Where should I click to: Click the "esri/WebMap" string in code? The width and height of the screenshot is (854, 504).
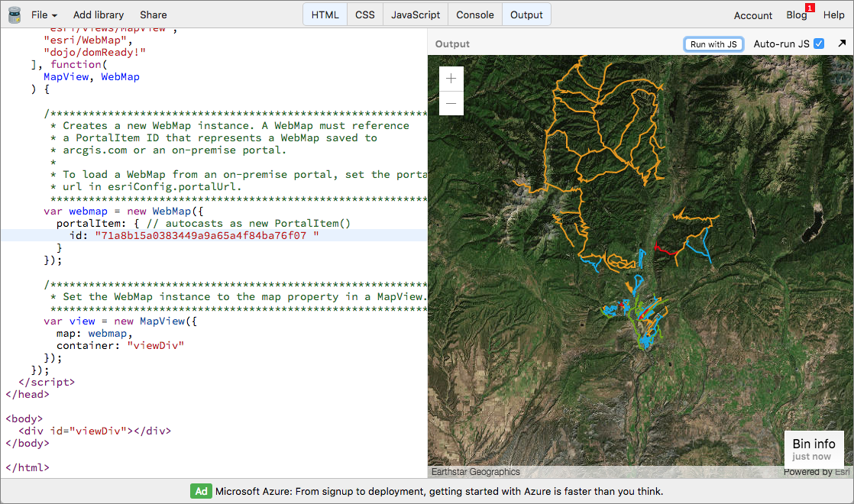(85, 40)
